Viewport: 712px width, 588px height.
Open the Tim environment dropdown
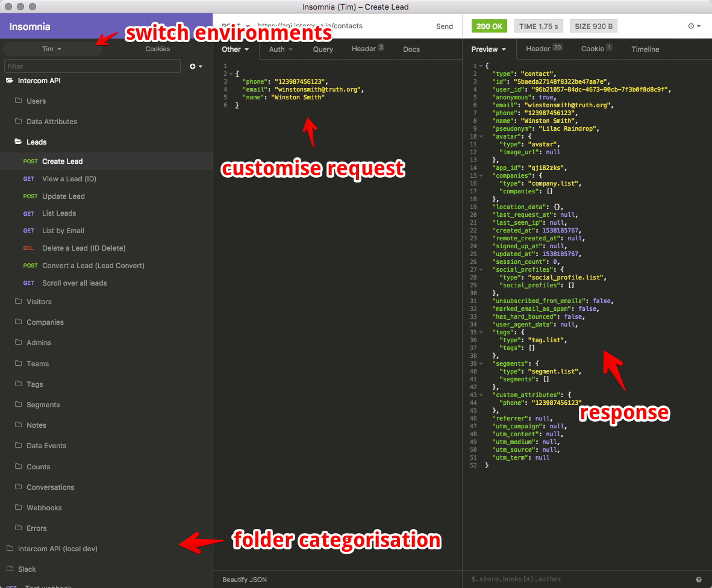coord(51,49)
